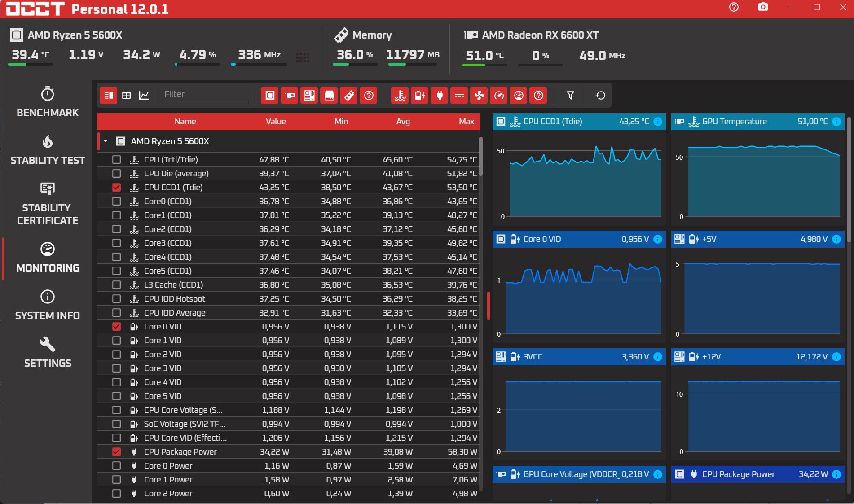Sort the table by the Min column
The width and height of the screenshot is (854, 504).
coord(341,122)
